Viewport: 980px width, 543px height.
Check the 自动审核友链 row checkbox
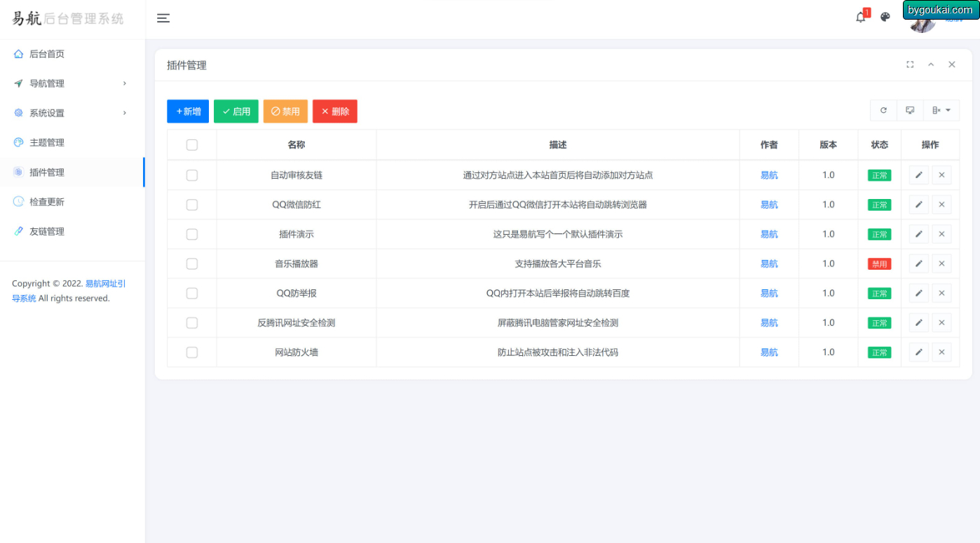pyautogui.click(x=192, y=175)
